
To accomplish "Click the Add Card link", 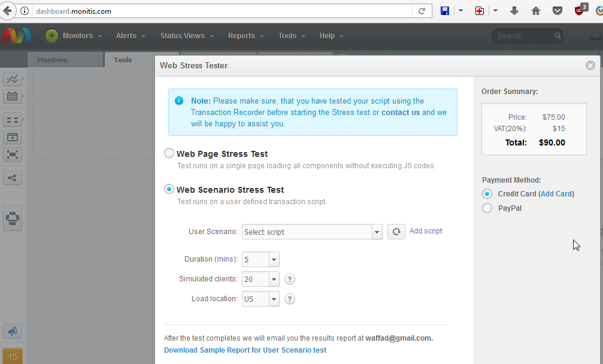I will (557, 194).
